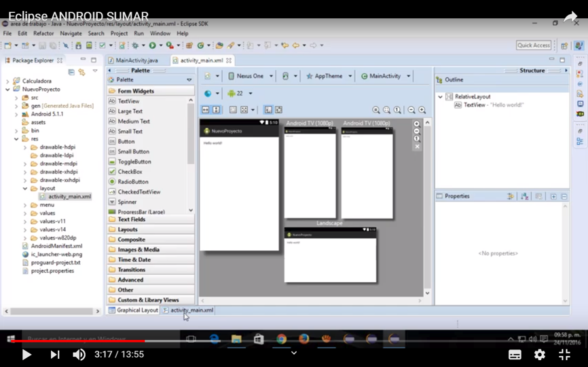Expand Images & Media palette category
The image size is (588, 367).
tap(150, 250)
